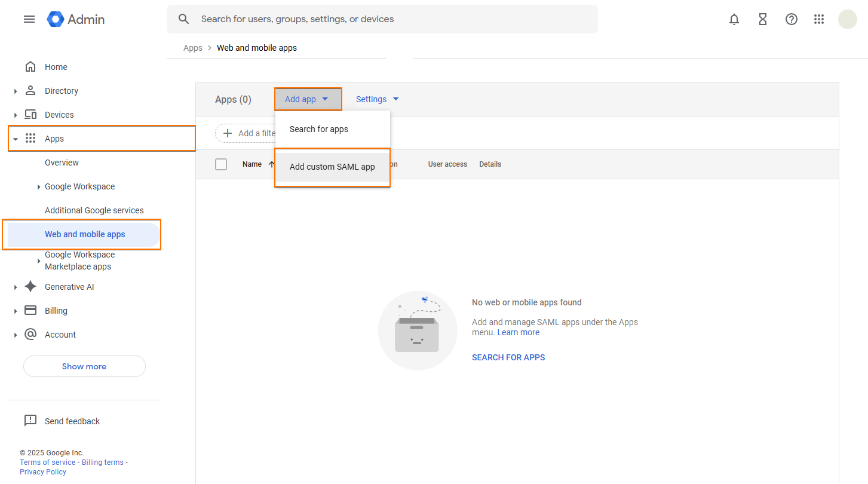
Task: Choose Add custom SAML app from menu
Action: (x=332, y=167)
